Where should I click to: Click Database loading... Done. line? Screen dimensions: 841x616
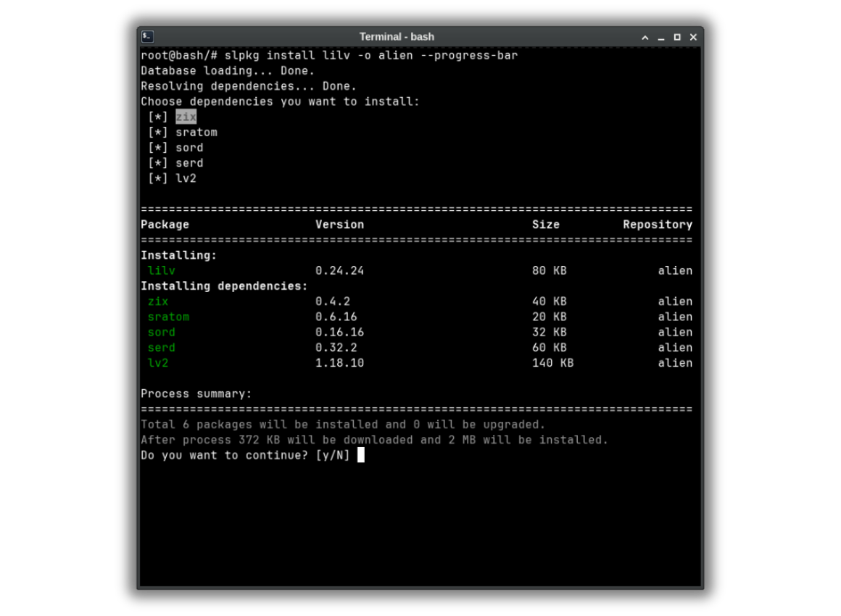point(228,71)
